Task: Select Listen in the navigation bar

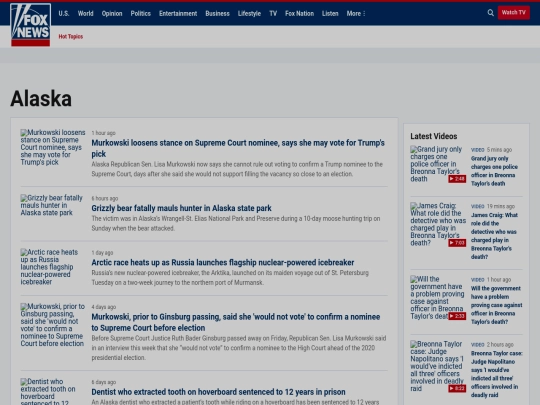Action: (330, 13)
